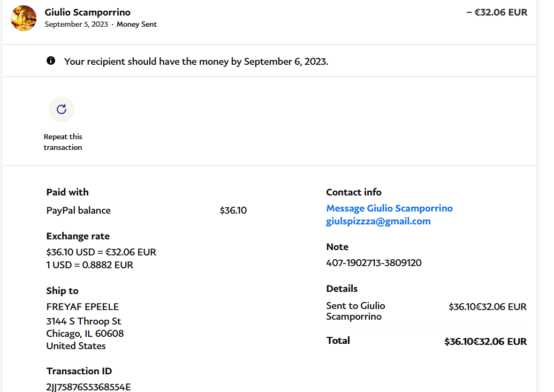
Task: Click the circular Repeat transaction arrow icon
Action: click(62, 109)
